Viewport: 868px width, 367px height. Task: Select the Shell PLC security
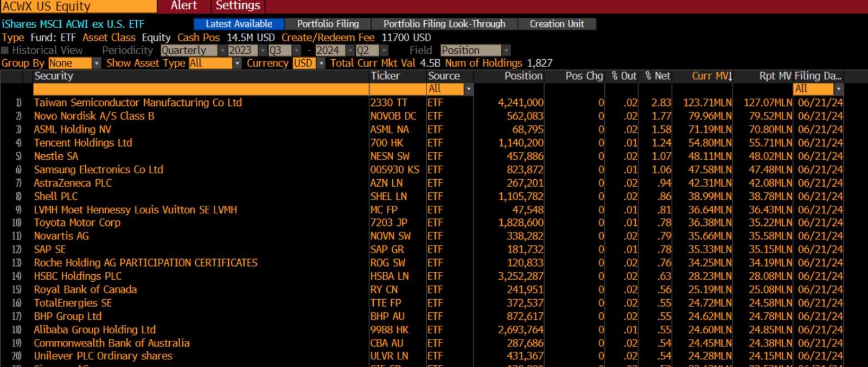(x=56, y=196)
